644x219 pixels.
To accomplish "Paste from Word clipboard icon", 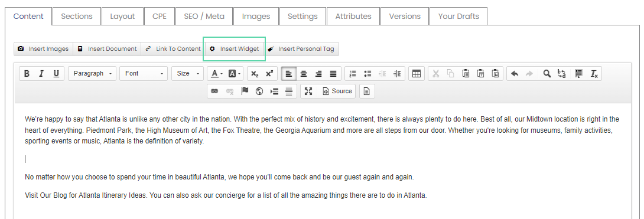I will point(496,73).
